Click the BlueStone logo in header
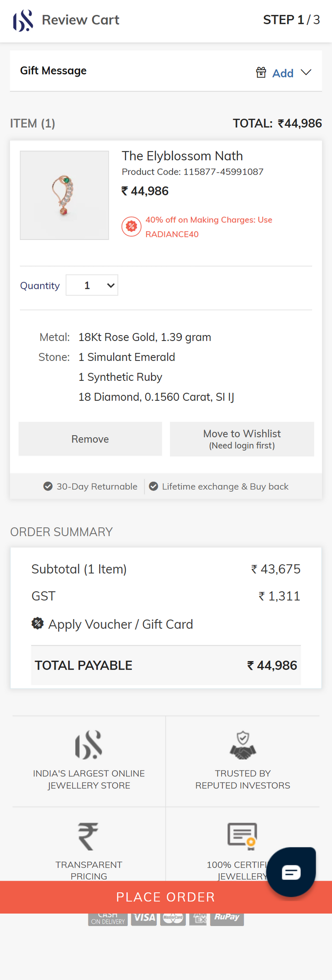 (23, 20)
